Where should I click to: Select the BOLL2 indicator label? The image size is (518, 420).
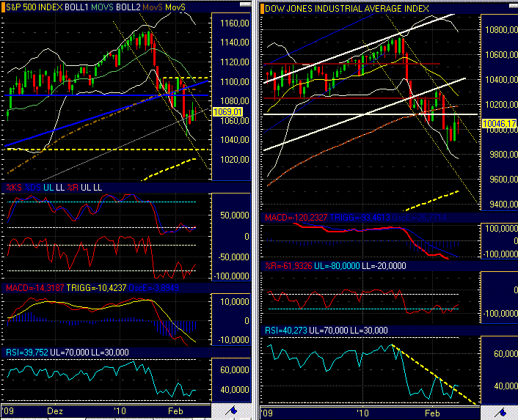pos(128,7)
